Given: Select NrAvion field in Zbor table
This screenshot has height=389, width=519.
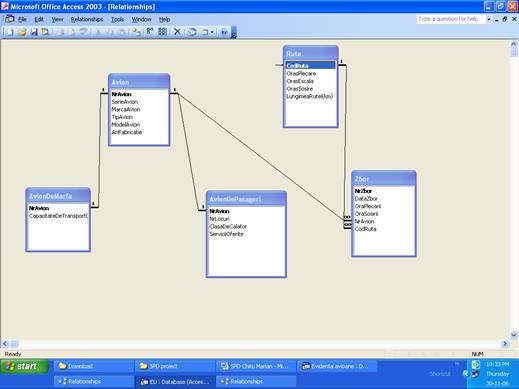Looking at the screenshot, I should [364, 221].
